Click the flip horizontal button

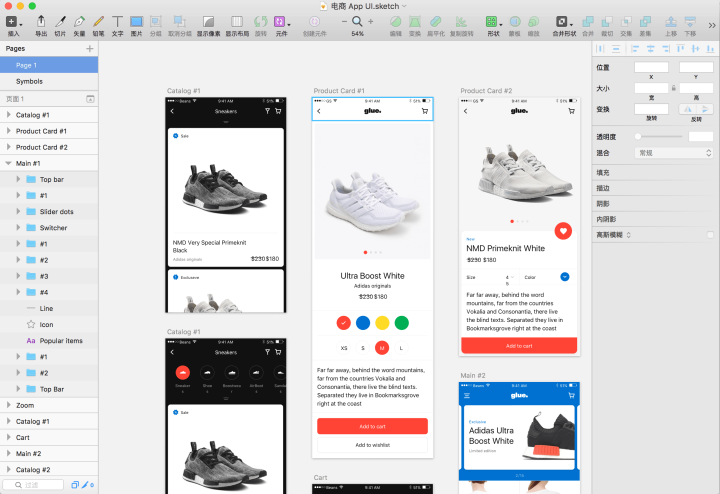687,109
